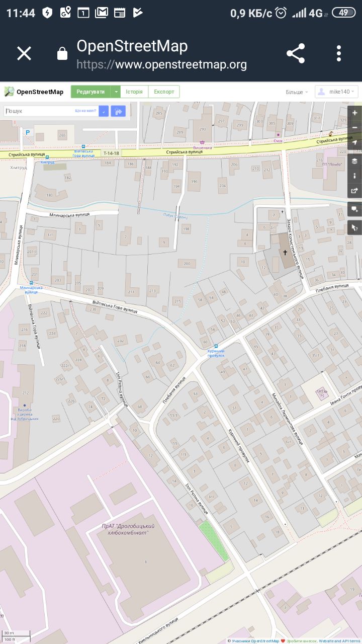
Task: Tap the secure padlock icon
Action: coord(62,54)
